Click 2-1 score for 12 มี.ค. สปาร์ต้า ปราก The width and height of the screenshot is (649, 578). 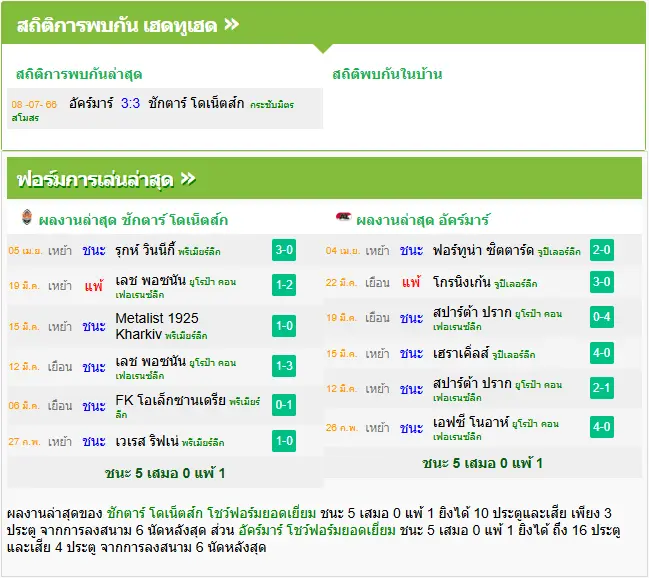[602, 388]
